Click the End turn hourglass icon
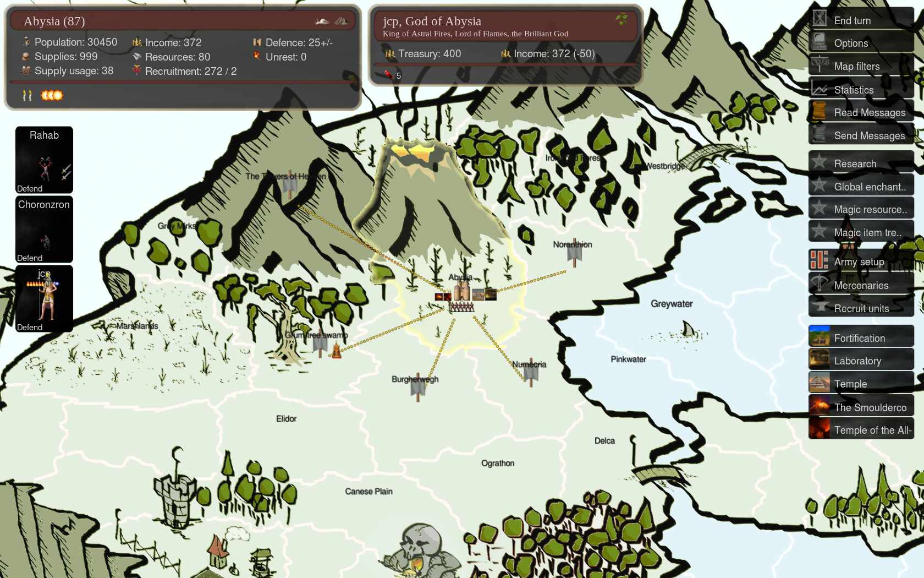The width and height of the screenshot is (924, 578). [820, 18]
